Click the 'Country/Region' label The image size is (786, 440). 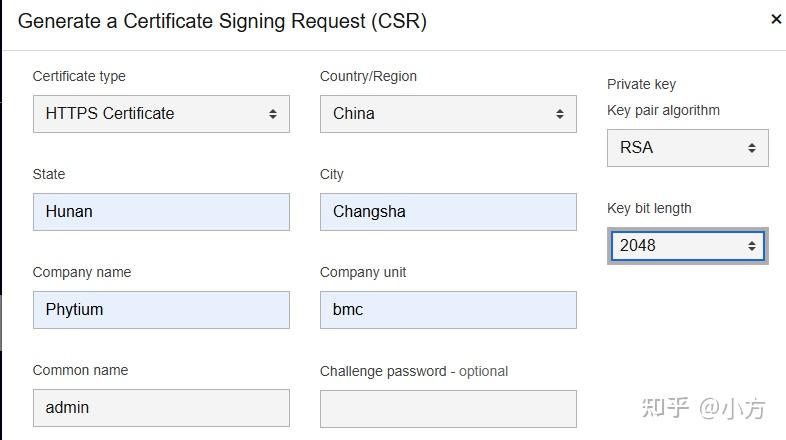(x=368, y=76)
